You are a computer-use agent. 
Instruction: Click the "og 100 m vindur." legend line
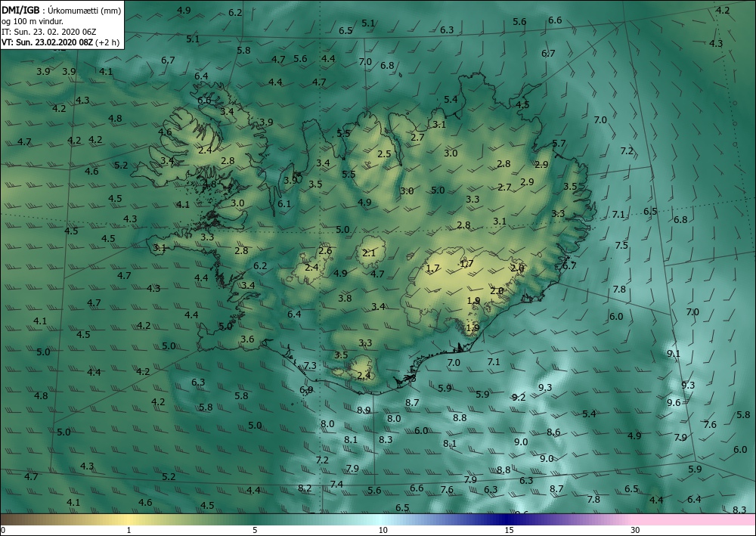click(x=33, y=21)
